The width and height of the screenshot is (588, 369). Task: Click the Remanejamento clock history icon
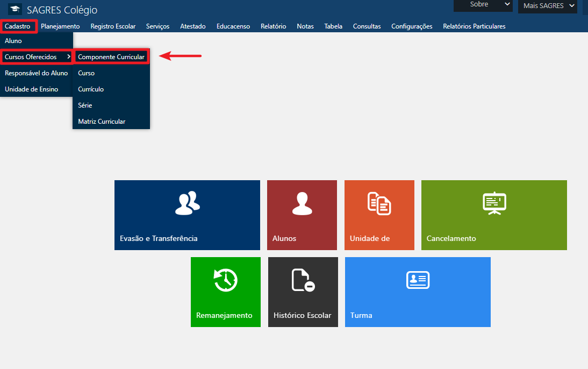225,280
